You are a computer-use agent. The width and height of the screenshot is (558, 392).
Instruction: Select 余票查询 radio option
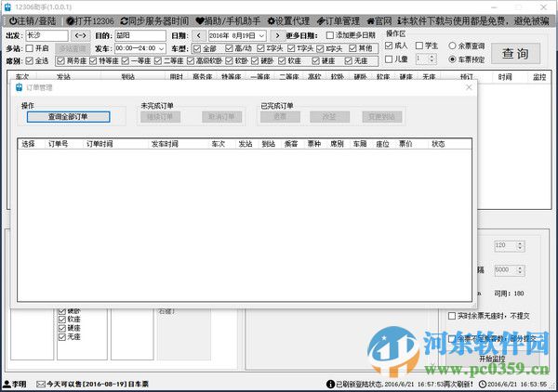click(x=452, y=46)
